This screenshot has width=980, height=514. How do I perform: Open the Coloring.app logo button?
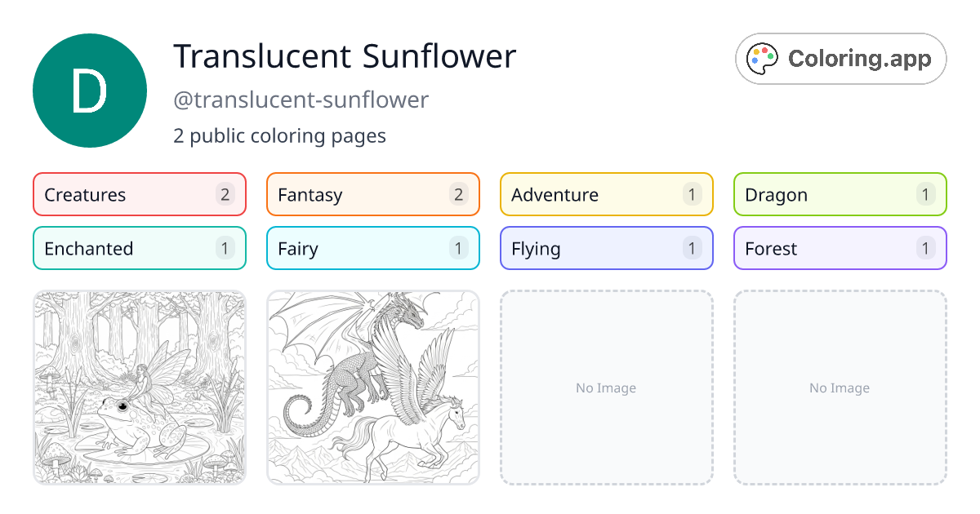(840, 59)
